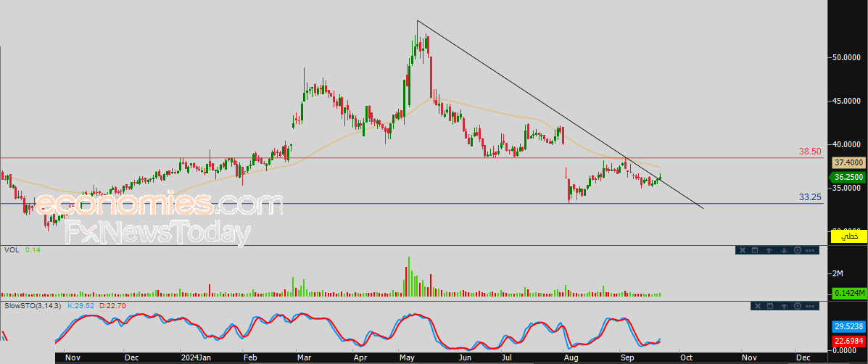The image size is (868, 364).
Task: Select the 0.1424M volume tag
Action: [849, 293]
